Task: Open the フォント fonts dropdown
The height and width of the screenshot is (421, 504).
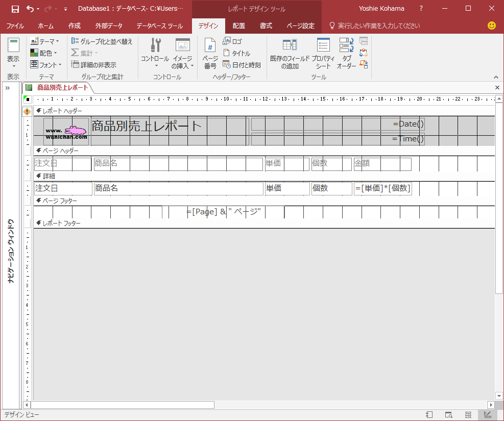Action: [45, 64]
